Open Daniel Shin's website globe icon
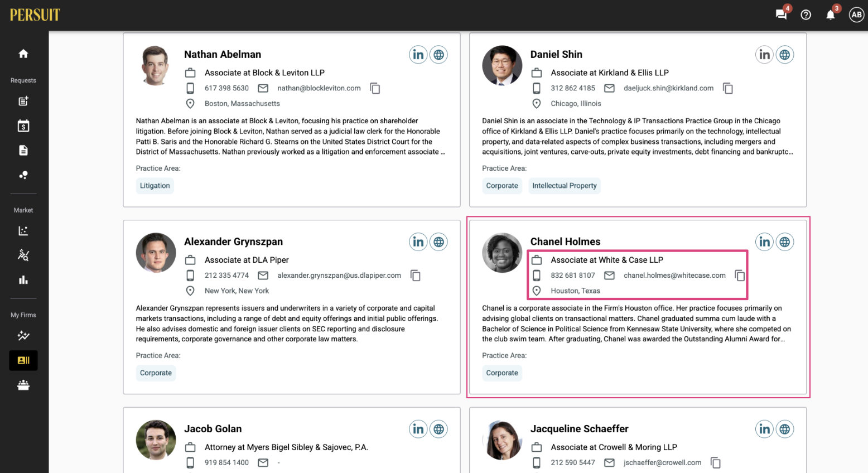The width and height of the screenshot is (868, 473). pos(785,55)
